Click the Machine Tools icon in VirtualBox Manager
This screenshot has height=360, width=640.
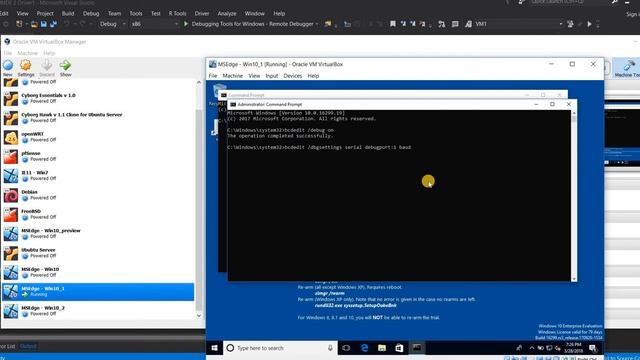[x=629, y=65]
